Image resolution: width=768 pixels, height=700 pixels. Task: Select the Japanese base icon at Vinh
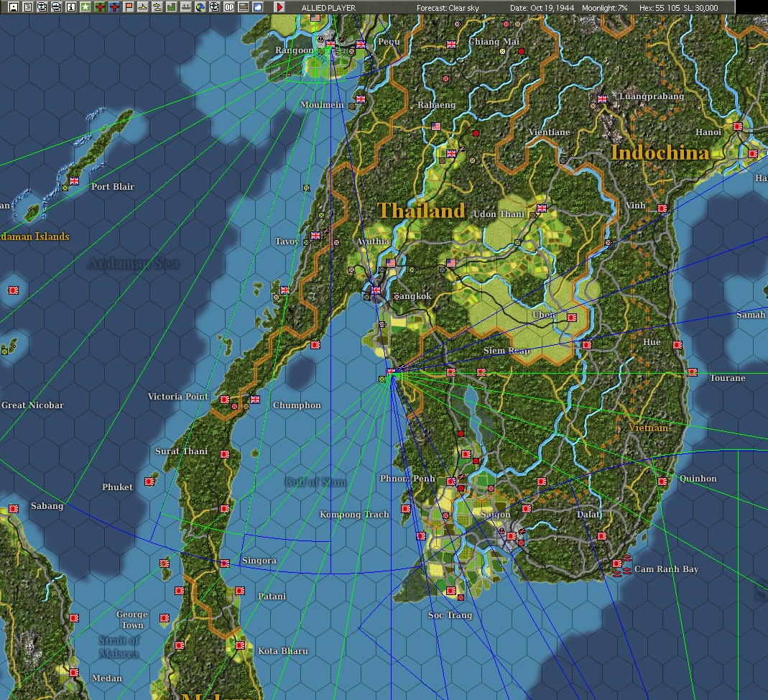(662, 208)
